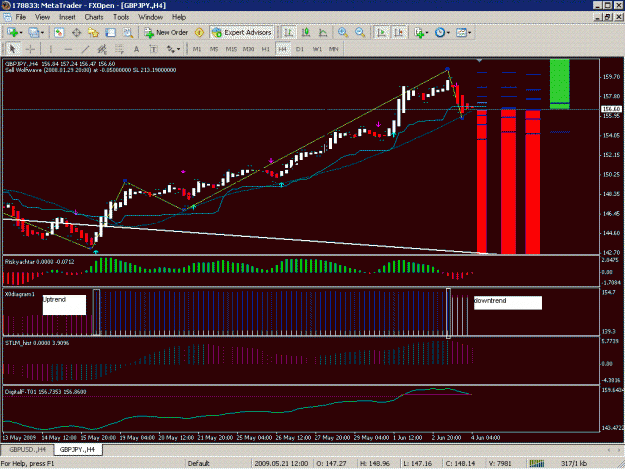Expand the Indicators list dropdown
This screenshot has width=625, height=469.
point(426,33)
